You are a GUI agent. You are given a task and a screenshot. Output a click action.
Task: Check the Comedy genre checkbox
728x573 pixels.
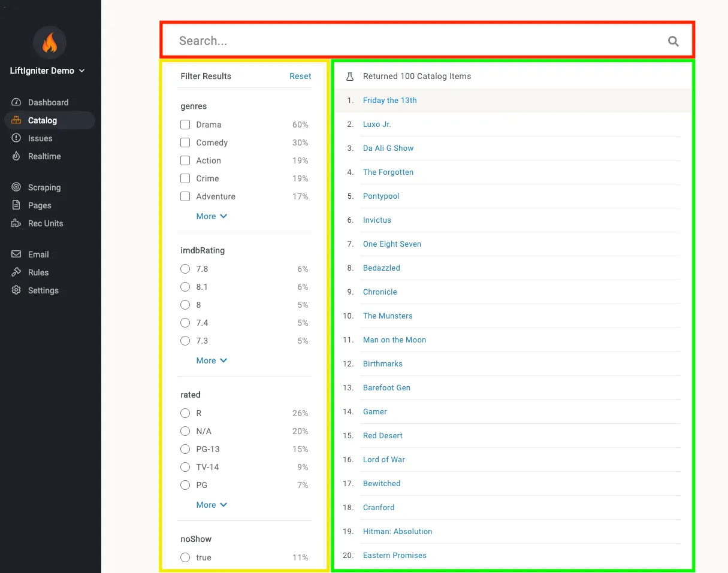pos(185,143)
